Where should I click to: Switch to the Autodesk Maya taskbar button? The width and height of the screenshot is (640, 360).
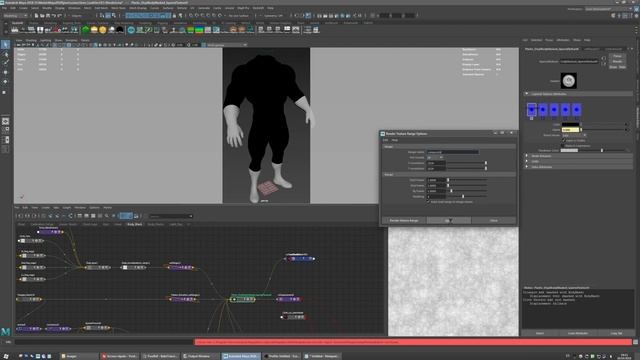[x=241, y=356]
